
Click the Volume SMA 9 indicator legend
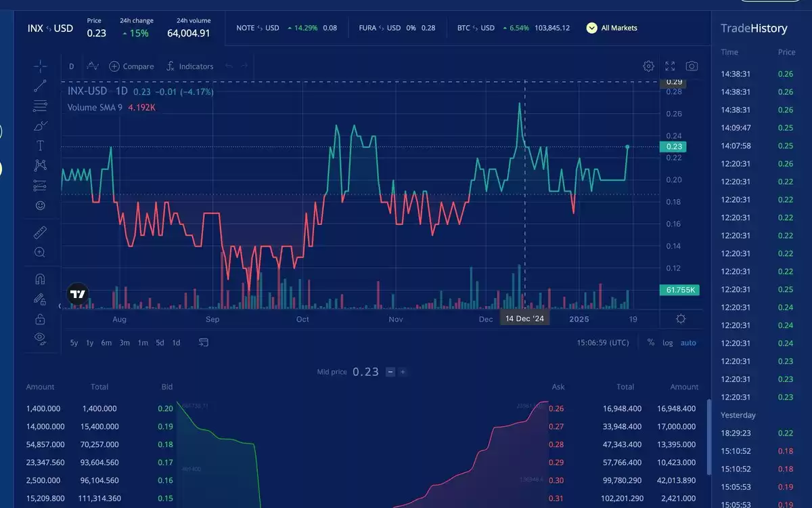(x=95, y=107)
